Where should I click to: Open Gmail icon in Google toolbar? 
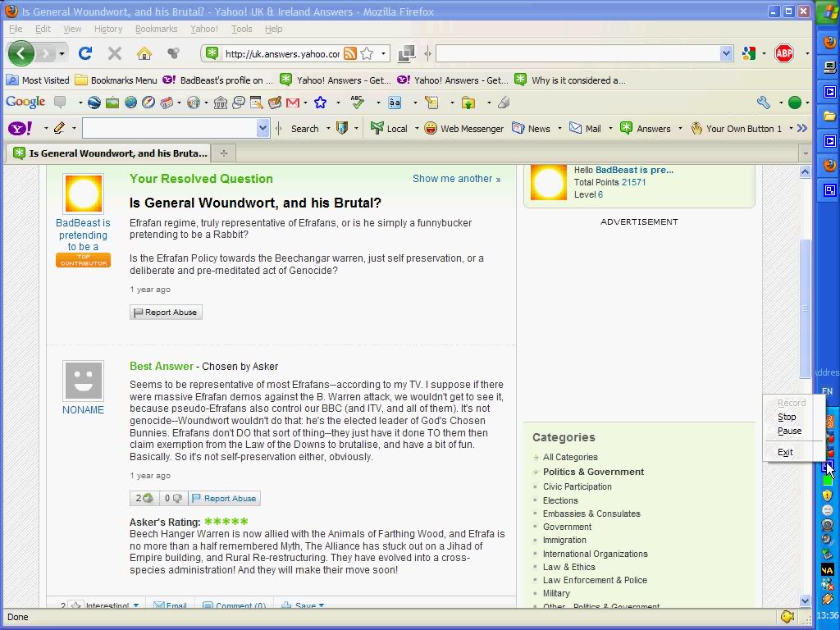(x=293, y=103)
